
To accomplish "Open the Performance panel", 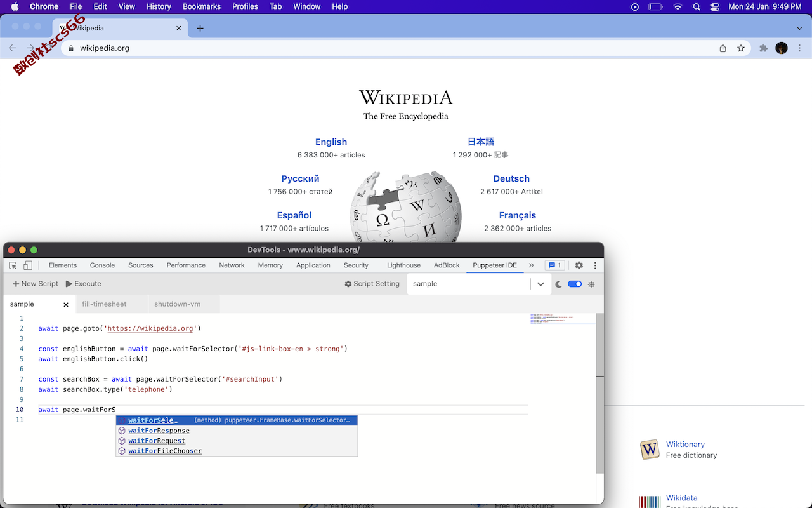I will (x=186, y=265).
